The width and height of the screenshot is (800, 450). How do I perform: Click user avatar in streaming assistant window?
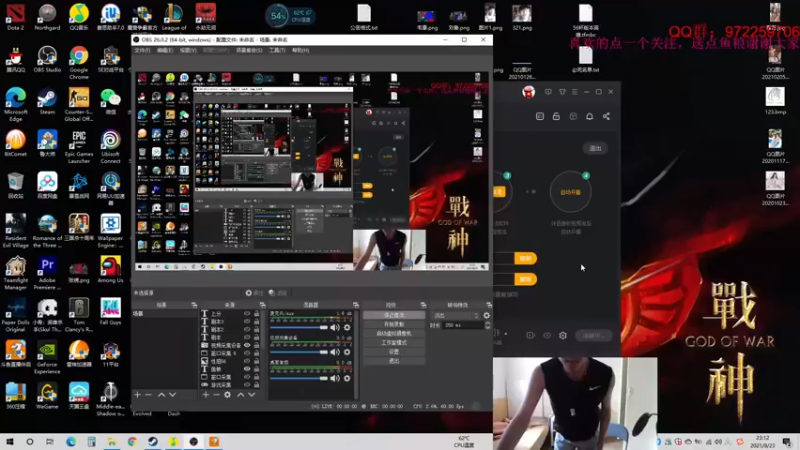[x=529, y=92]
